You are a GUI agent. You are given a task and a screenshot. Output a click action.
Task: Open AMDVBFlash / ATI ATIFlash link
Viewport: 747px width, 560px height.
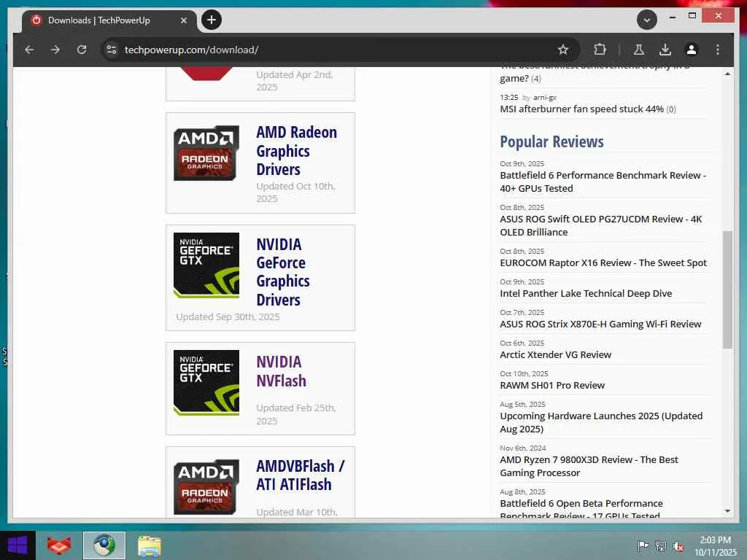pos(300,475)
